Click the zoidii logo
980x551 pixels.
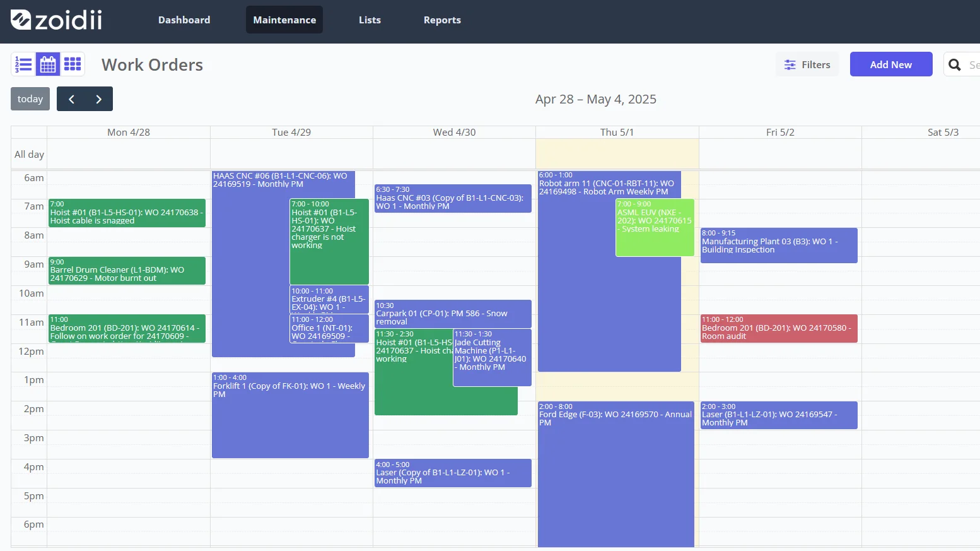[56, 20]
